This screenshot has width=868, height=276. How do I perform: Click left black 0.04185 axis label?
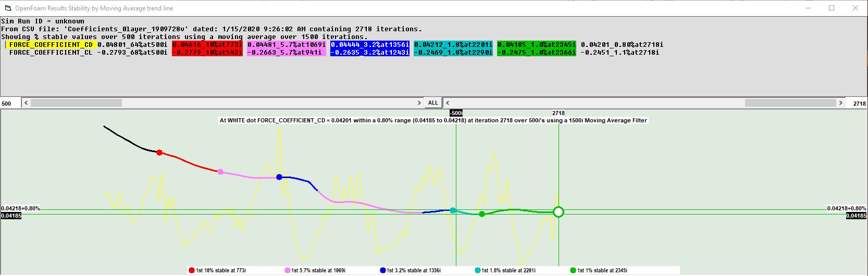coord(11,216)
